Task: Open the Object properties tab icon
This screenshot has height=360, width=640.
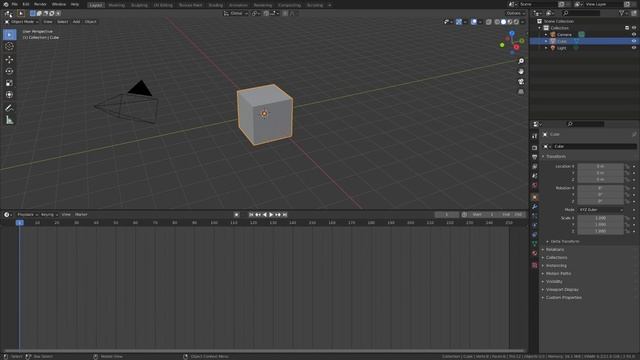Action: point(535,197)
